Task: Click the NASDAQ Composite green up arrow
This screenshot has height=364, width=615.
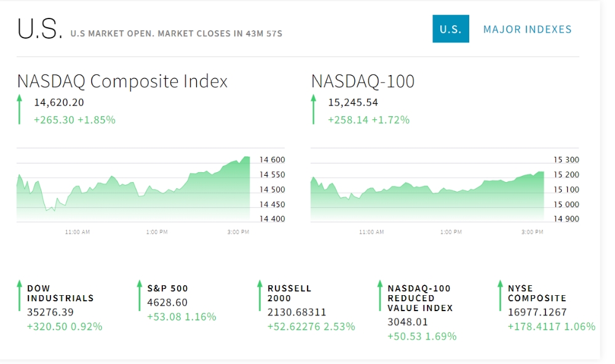Action: pyautogui.click(x=19, y=109)
